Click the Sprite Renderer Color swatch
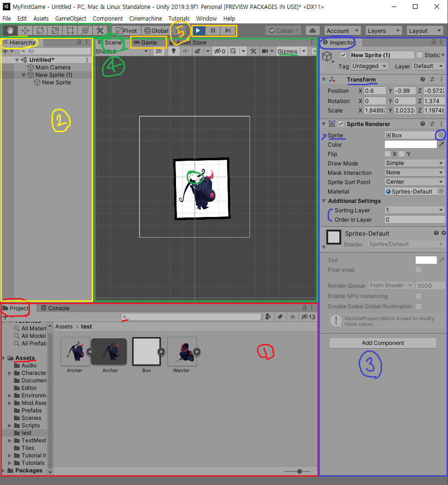 411,144
